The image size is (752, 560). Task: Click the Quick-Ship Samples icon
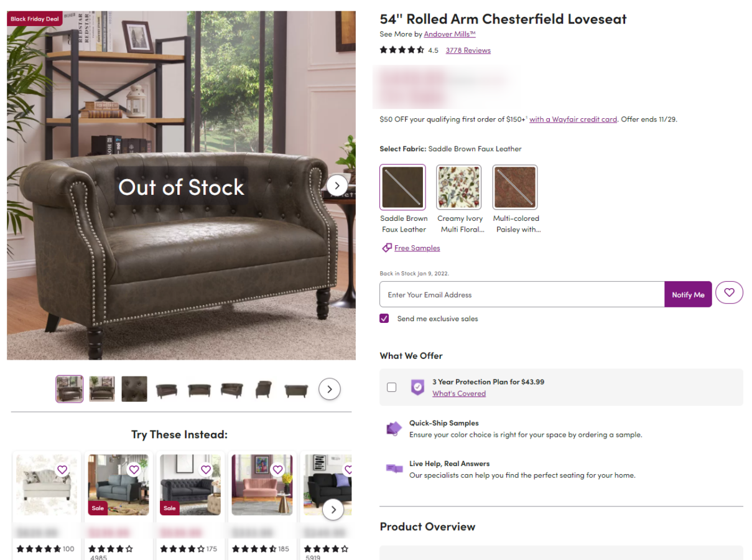pyautogui.click(x=394, y=429)
